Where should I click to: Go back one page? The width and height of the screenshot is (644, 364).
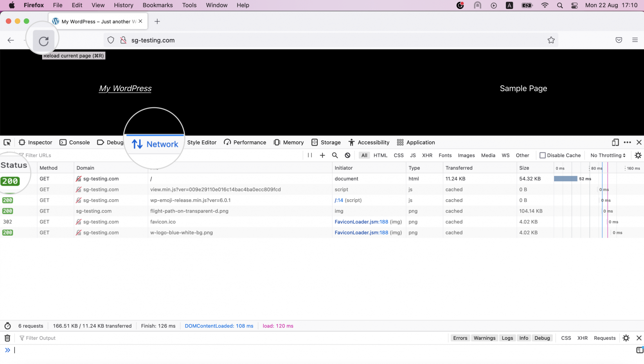[11, 40]
